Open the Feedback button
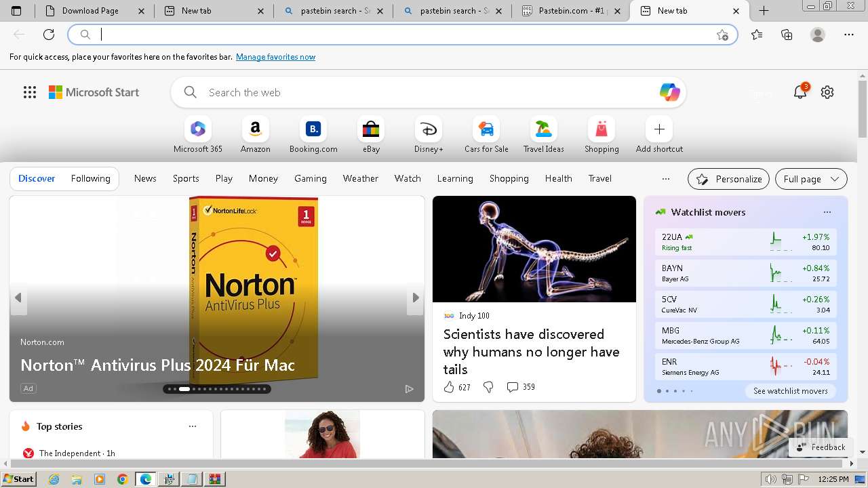868x488 pixels. 821,447
